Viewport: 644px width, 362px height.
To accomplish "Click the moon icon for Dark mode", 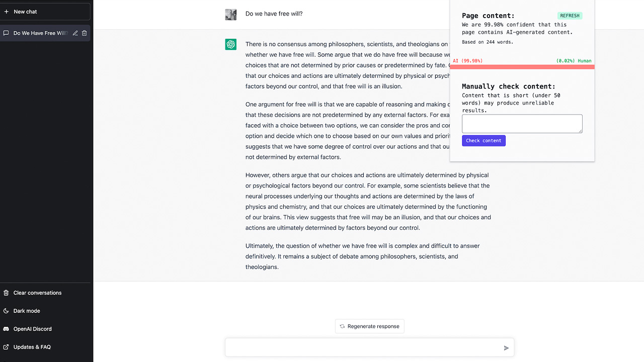I will coord(6,311).
